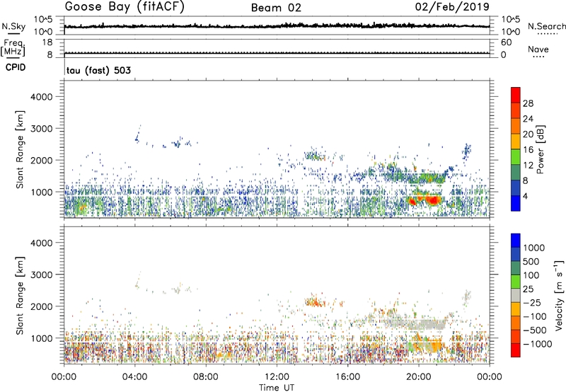
Task: Click the '100' value on the velocity colorbar
Action: (x=530, y=275)
